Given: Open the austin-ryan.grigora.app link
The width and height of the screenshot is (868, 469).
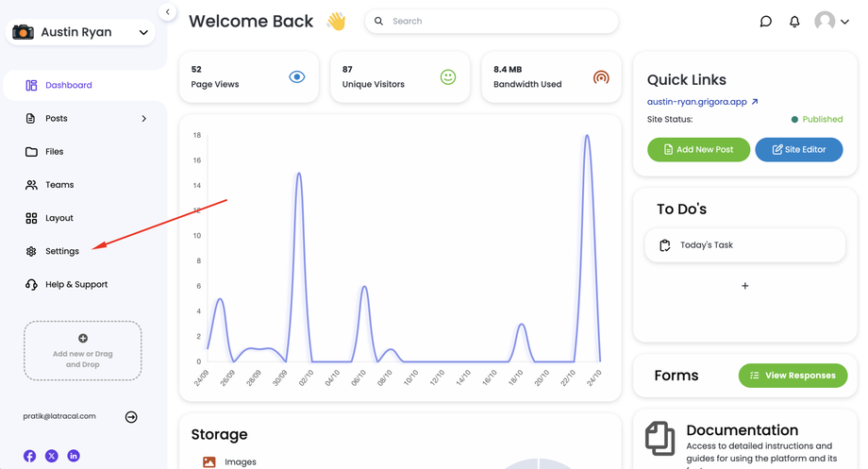Looking at the screenshot, I should [697, 102].
